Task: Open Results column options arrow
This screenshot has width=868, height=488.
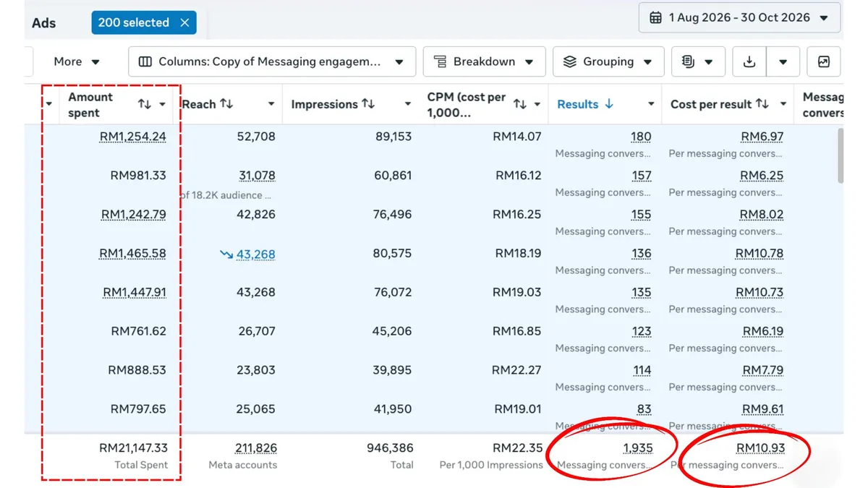Action: click(651, 104)
